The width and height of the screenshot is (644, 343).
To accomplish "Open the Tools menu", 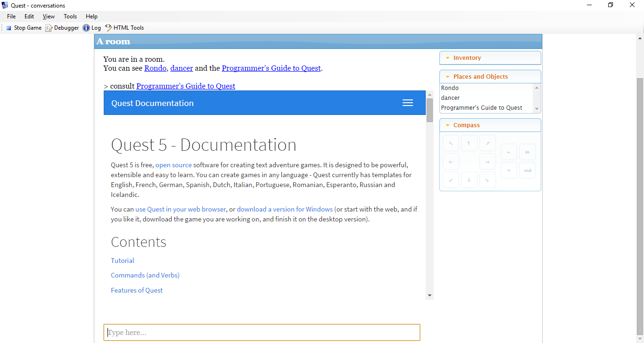I will point(70,16).
